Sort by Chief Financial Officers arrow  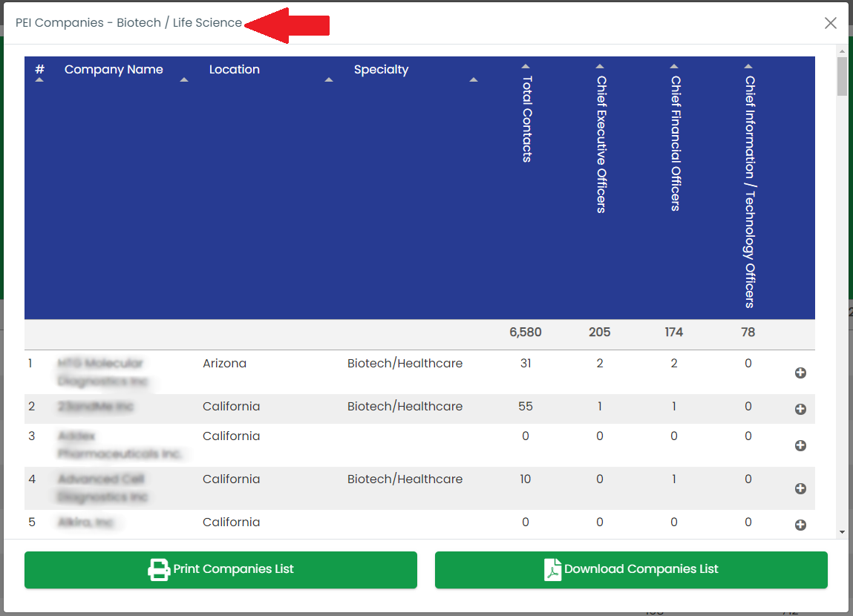(674, 66)
